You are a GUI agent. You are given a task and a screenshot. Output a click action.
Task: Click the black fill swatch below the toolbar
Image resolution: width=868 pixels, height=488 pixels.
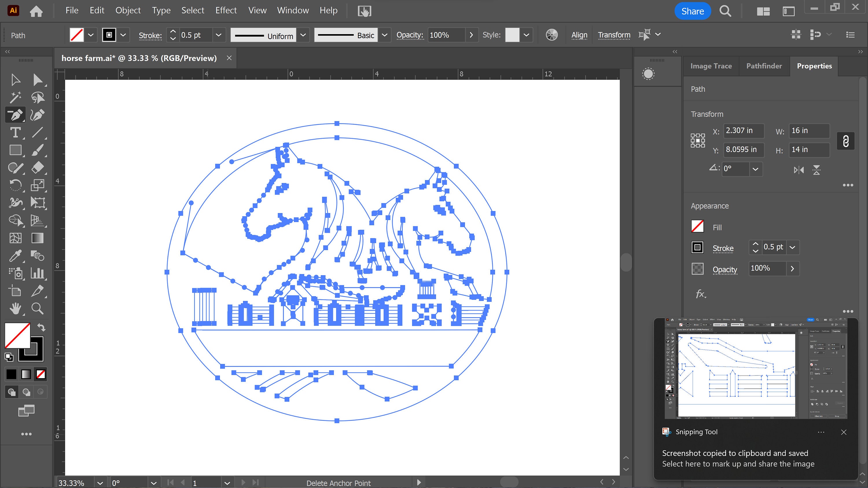click(x=11, y=374)
